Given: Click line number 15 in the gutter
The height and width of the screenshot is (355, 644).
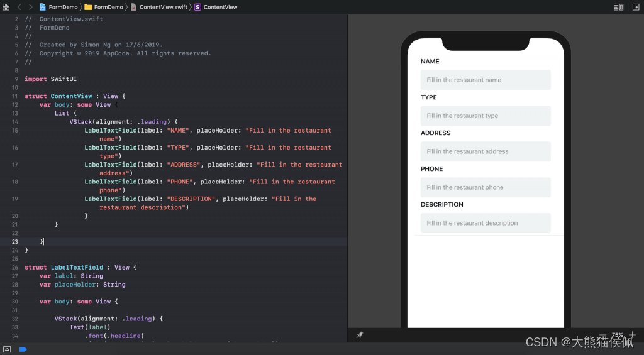Looking at the screenshot, I should pyautogui.click(x=15, y=131).
